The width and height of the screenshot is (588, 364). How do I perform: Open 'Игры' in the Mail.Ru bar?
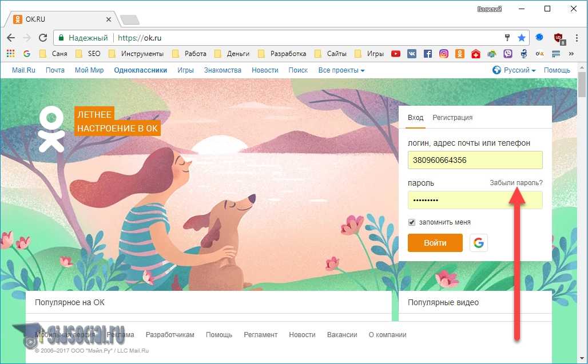[186, 70]
